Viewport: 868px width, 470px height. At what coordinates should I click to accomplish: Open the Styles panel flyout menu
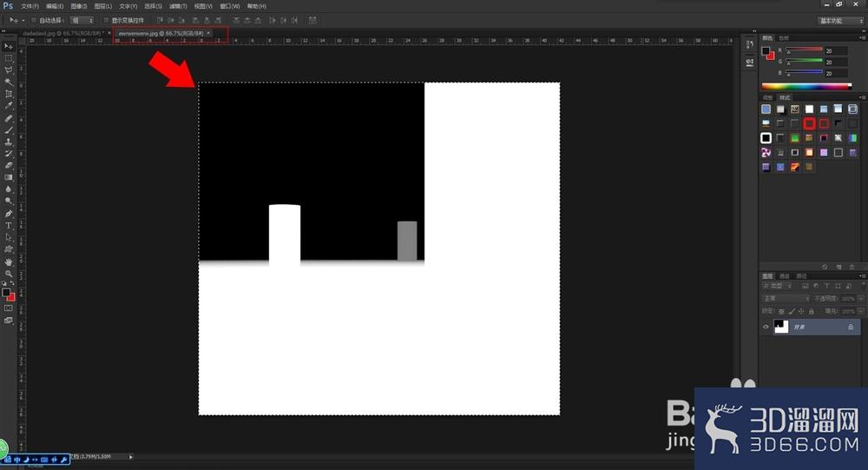(x=862, y=97)
